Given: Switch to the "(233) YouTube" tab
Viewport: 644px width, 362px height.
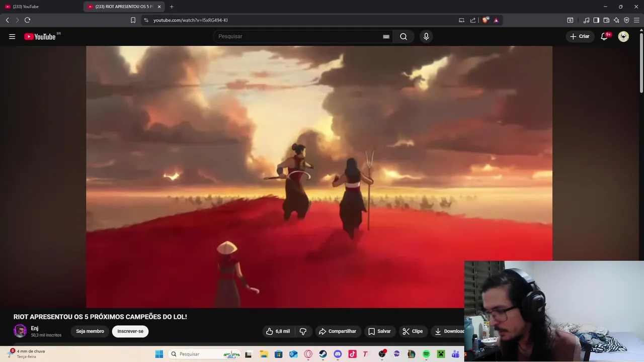Looking at the screenshot, I should (41, 7).
